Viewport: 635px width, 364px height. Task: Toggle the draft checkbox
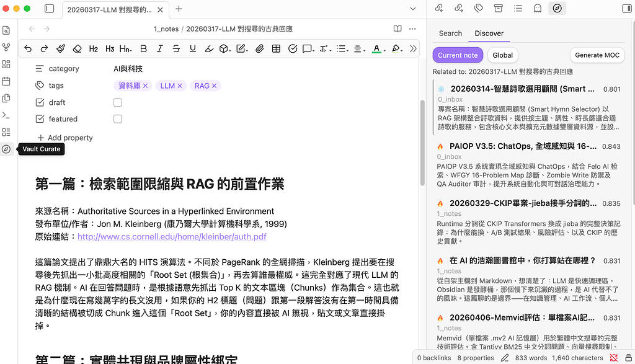(x=118, y=102)
